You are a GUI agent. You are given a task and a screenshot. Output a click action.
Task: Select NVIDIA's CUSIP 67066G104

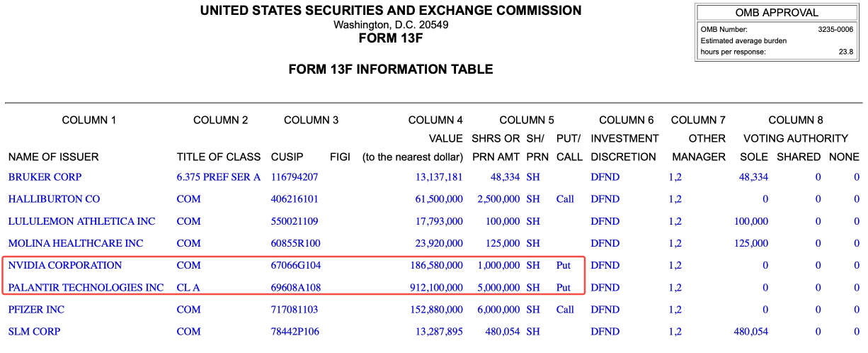295,265
